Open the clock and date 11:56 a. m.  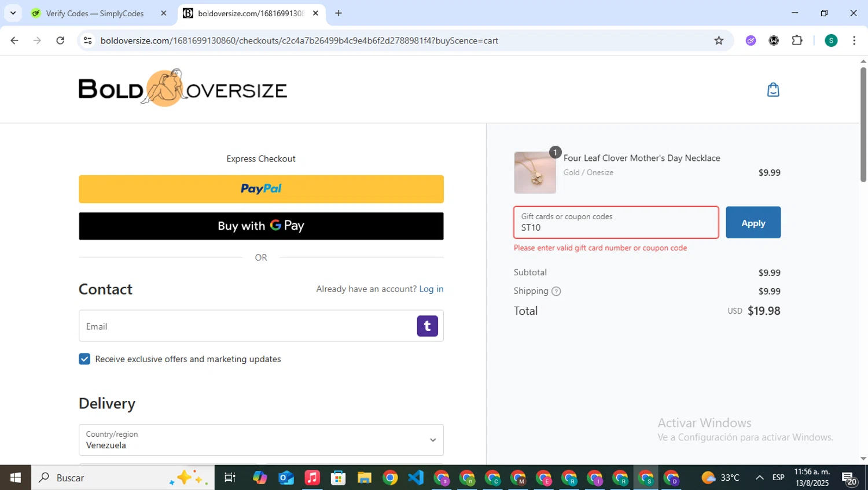click(x=812, y=478)
